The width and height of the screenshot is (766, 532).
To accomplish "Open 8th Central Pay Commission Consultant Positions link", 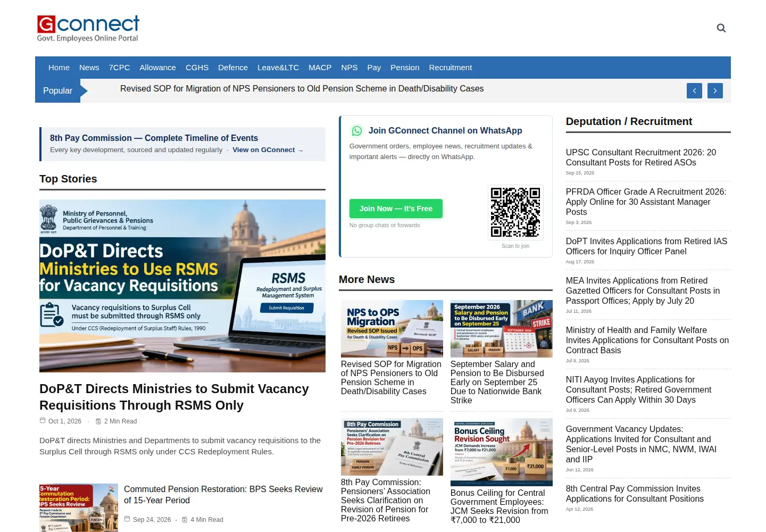I will pos(635,494).
